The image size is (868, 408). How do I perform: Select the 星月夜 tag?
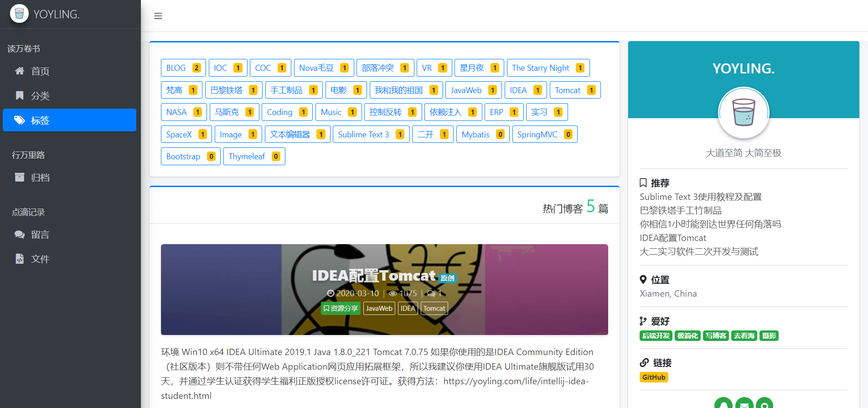(x=479, y=68)
